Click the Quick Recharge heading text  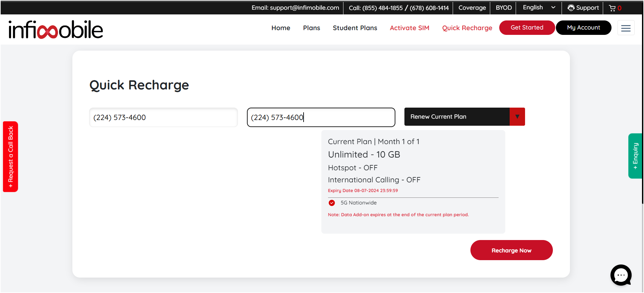tap(139, 85)
